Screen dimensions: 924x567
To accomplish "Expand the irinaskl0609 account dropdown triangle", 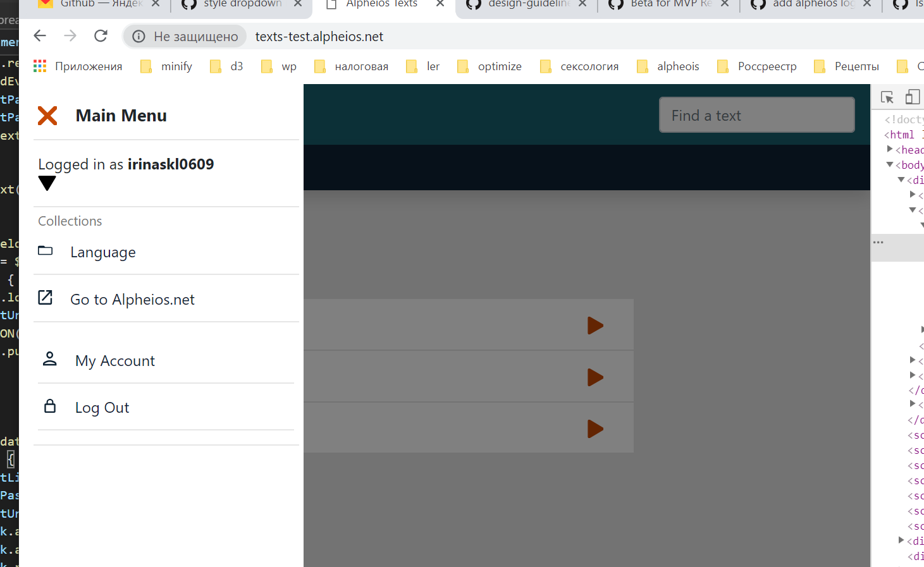I will pyautogui.click(x=47, y=183).
